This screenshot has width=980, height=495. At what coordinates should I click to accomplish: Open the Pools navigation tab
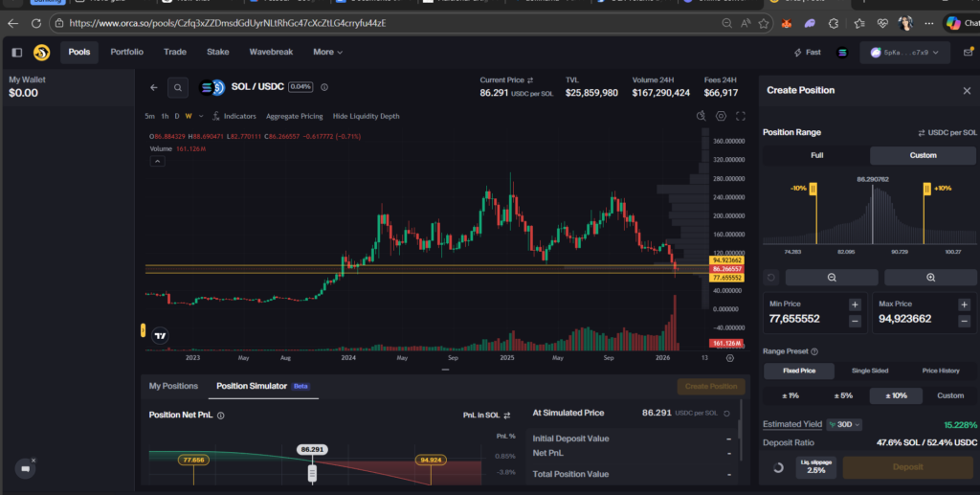(x=79, y=53)
